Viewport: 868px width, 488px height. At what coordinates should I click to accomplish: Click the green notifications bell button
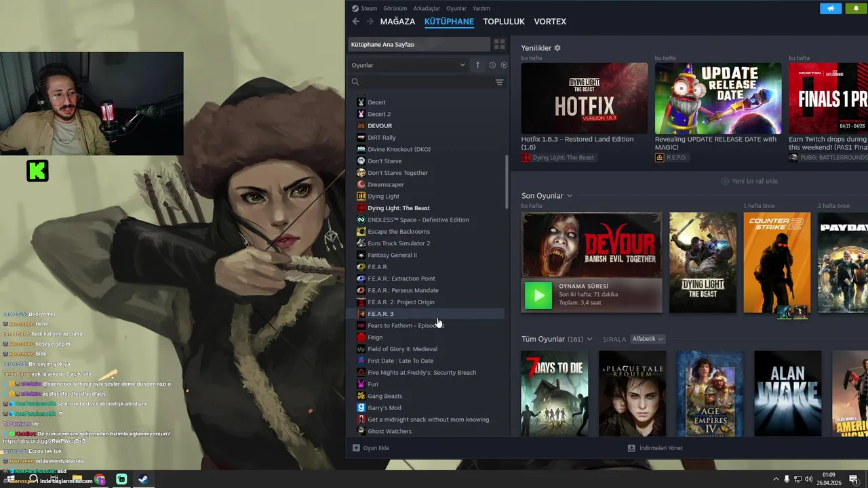[x=856, y=8]
